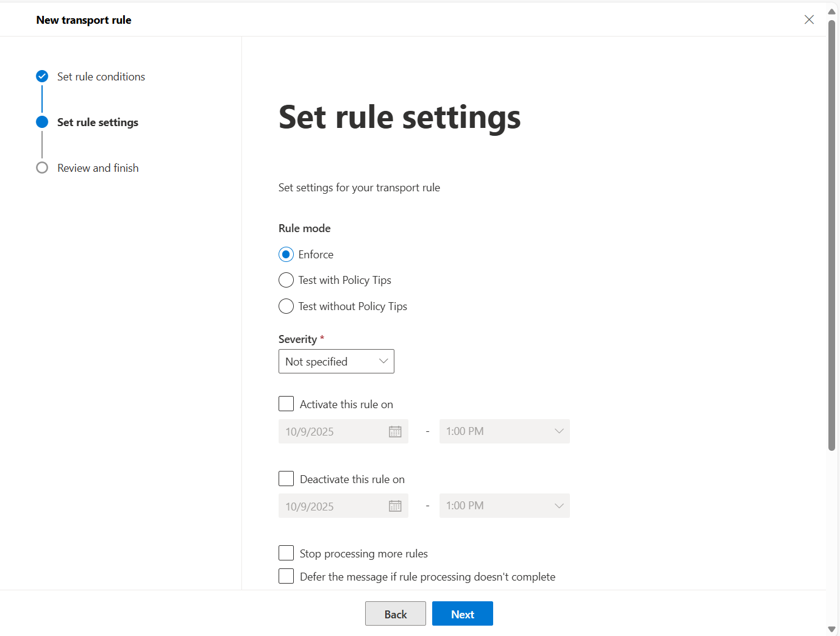The width and height of the screenshot is (840, 636).
Task: Enable Activate this rule on checkbox
Action: [x=286, y=404]
